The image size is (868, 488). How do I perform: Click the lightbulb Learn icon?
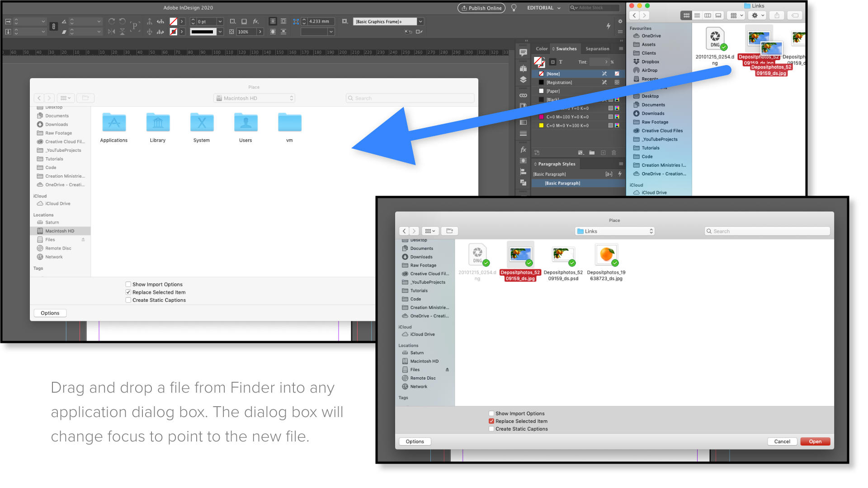[x=514, y=8]
